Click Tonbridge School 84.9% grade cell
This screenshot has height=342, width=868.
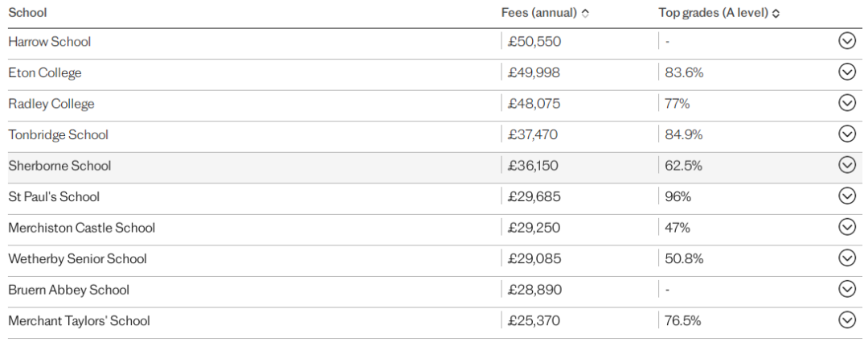point(684,134)
